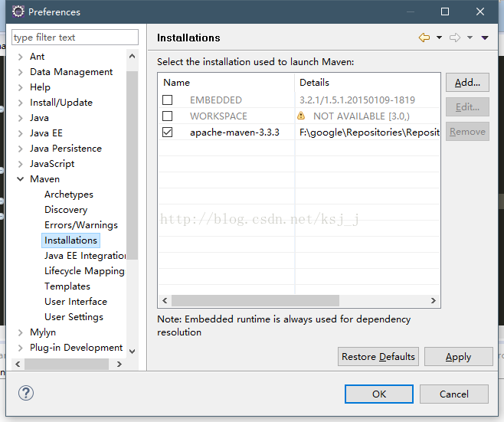The height and width of the screenshot is (422, 504).
Task: Maximize the Preferences window
Action: pyautogui.click(x=445, y=11)
